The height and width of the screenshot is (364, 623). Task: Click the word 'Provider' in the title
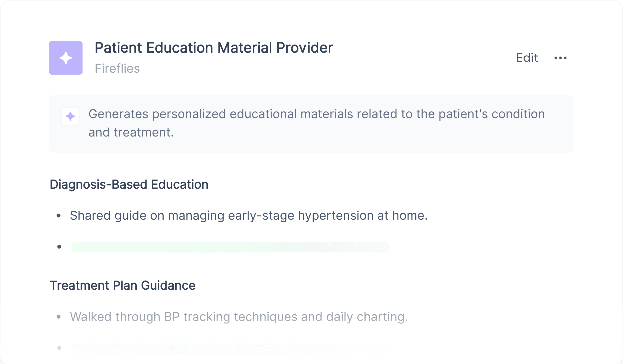pyautogui.click(x=305, y=48)
